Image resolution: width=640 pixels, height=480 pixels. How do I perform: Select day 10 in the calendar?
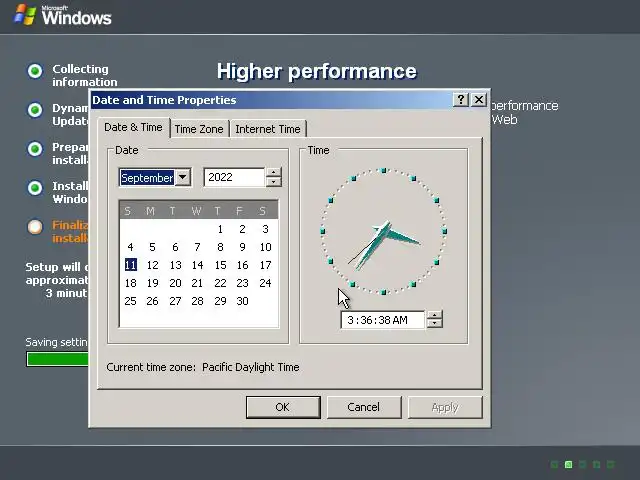click(265, 247)
